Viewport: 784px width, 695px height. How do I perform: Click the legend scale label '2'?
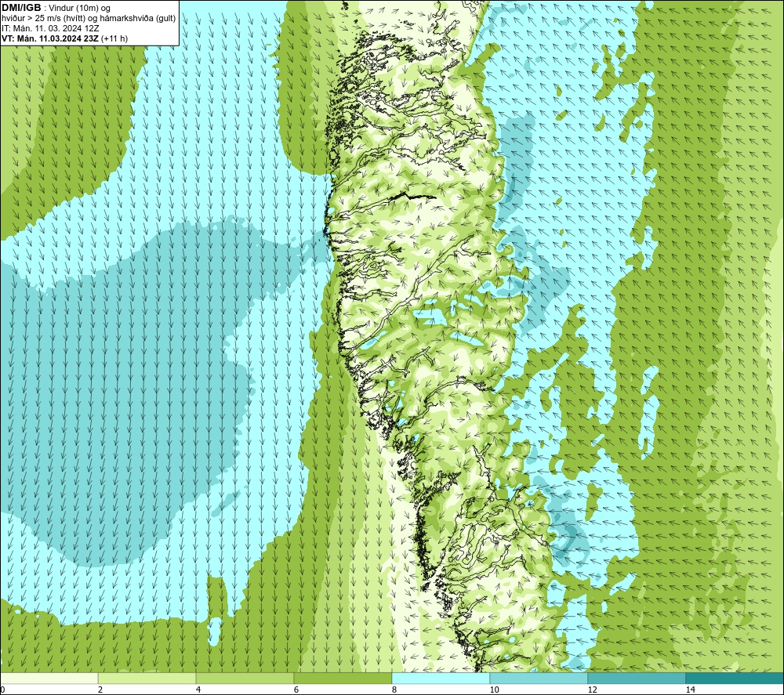coord(100,690)
